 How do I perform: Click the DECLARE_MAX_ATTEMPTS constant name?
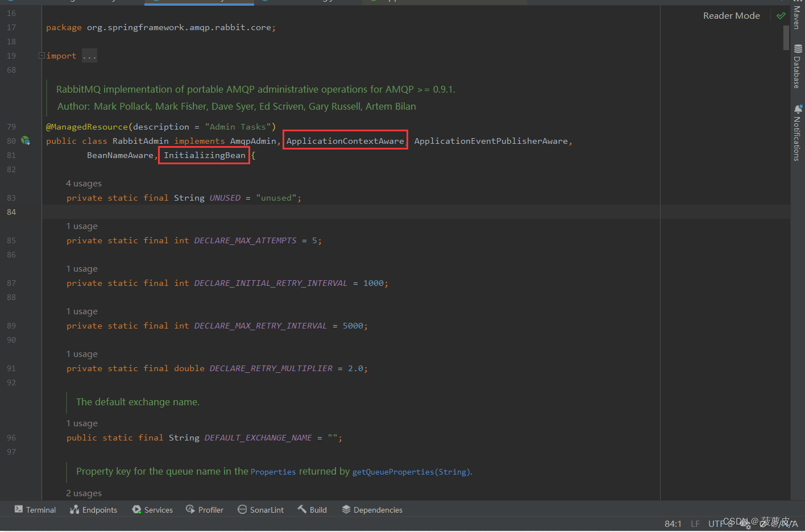(x=245, y=240)
